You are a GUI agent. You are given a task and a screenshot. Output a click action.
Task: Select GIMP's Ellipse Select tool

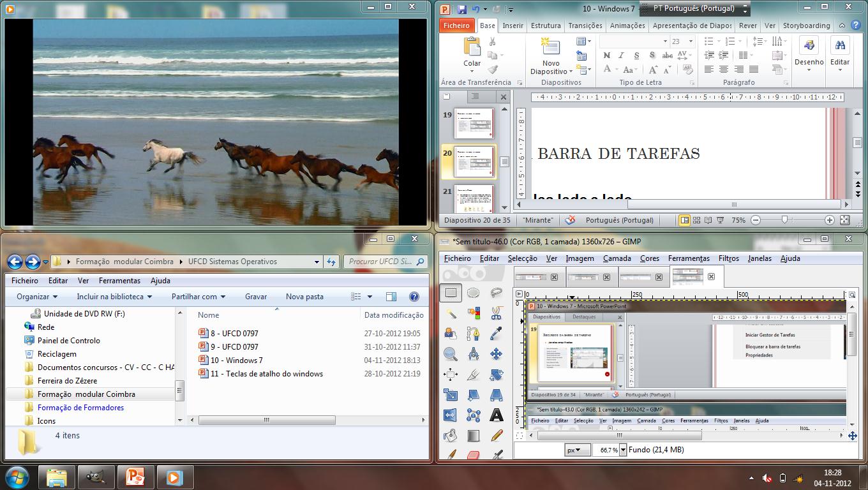pyautogui.click(x=473, y=293)
